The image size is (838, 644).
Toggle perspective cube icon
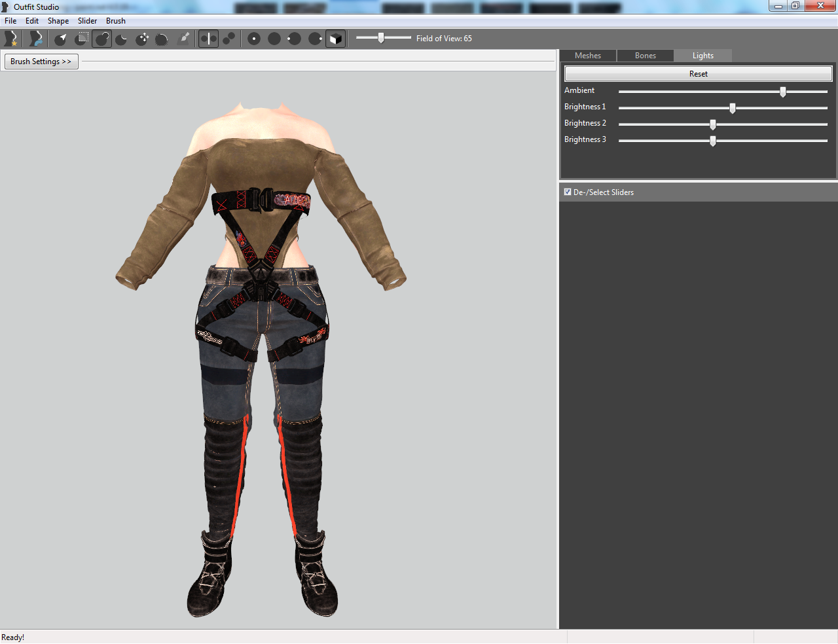335,39
